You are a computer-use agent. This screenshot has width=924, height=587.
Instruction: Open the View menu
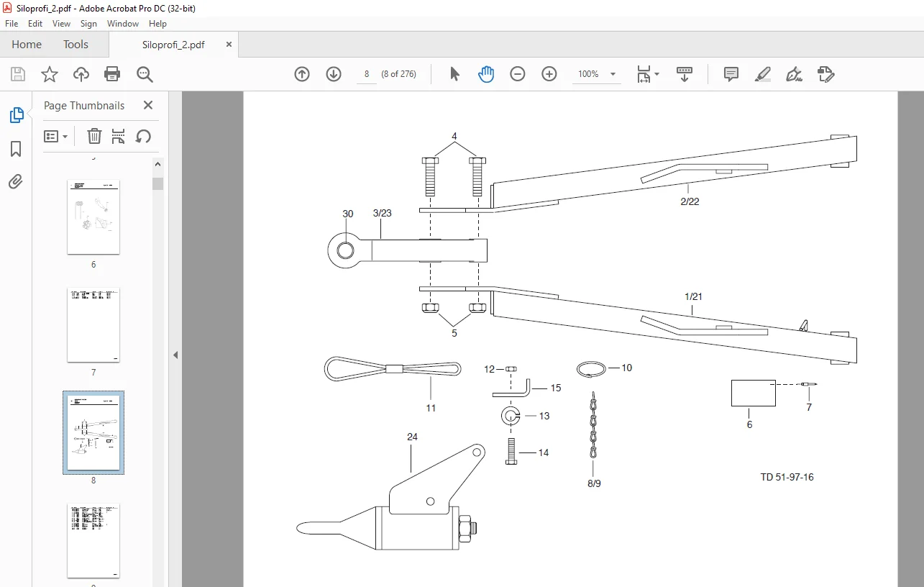pyautogui.click(x=62, y=24)
